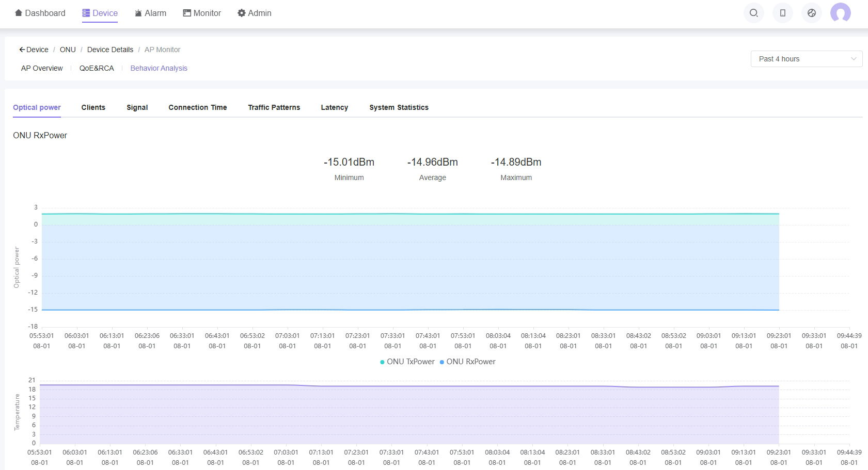Open the mobile device icon in header
This screenshot has width=868, height=470.
pyautogui.click(x=782, y=13)
